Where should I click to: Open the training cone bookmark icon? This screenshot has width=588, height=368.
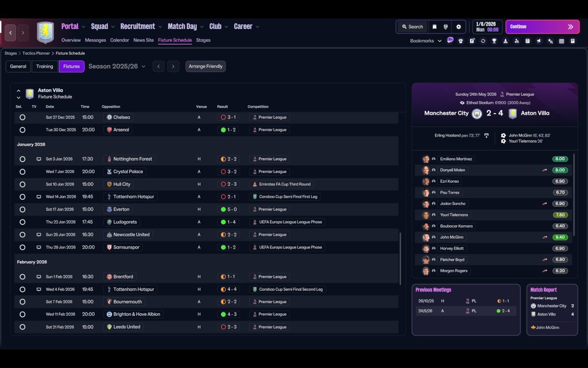[x=505, y=41]
